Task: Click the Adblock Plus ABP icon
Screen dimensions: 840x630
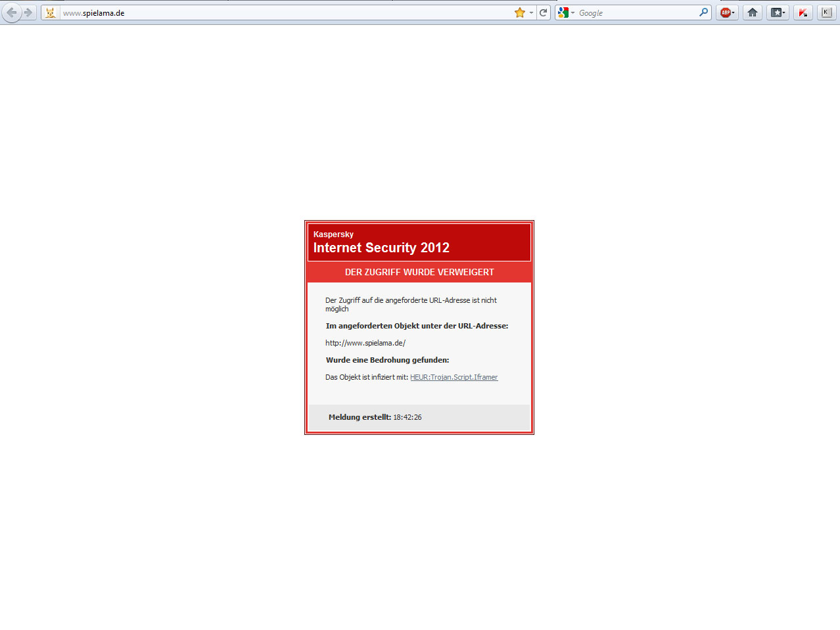Action: 725,12
